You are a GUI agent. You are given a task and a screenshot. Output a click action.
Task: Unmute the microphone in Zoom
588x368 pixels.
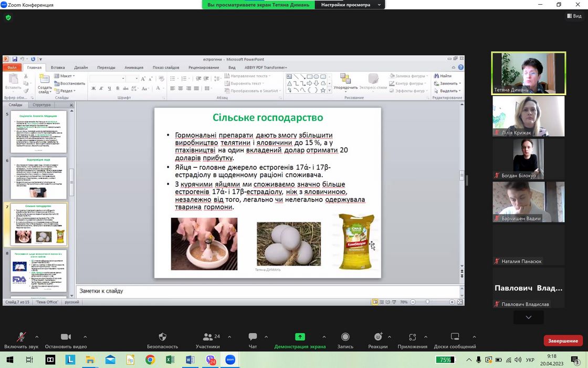22,337
